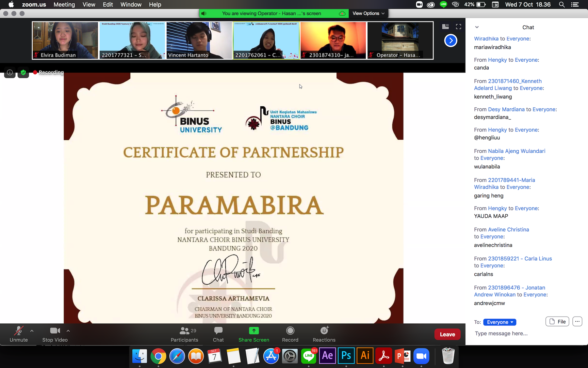Viewport: 588px width, 368px height.
Task: Click the Creative Cloud menu bar icon
Action: click(431, 4)
